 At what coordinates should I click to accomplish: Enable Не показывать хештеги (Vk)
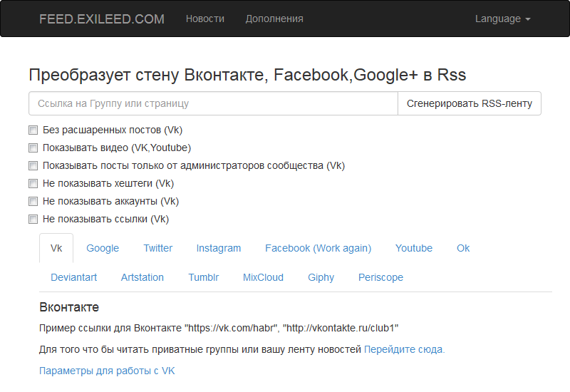33,184
